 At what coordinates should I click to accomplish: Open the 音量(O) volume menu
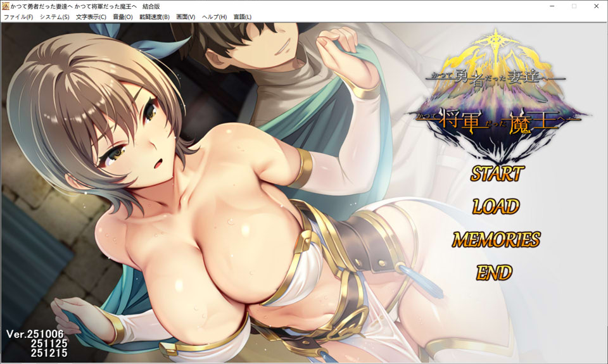click(122, 17)
